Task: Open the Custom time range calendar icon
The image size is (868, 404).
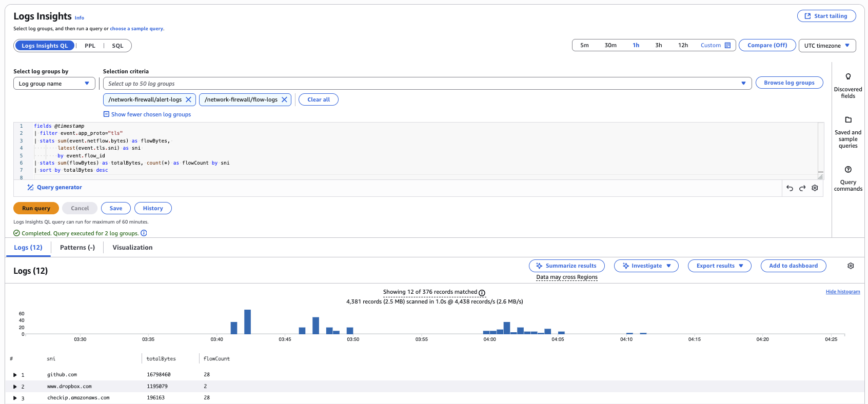Action: (x=727, y=45)
